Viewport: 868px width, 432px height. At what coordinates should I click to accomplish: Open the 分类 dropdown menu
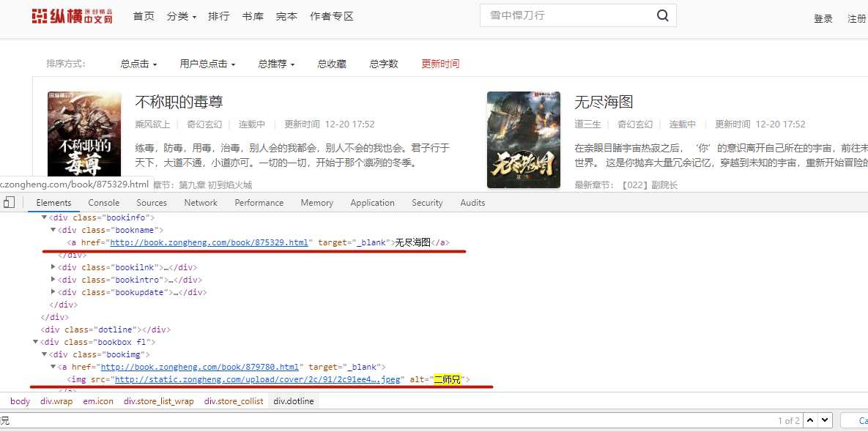click(182, 16)
